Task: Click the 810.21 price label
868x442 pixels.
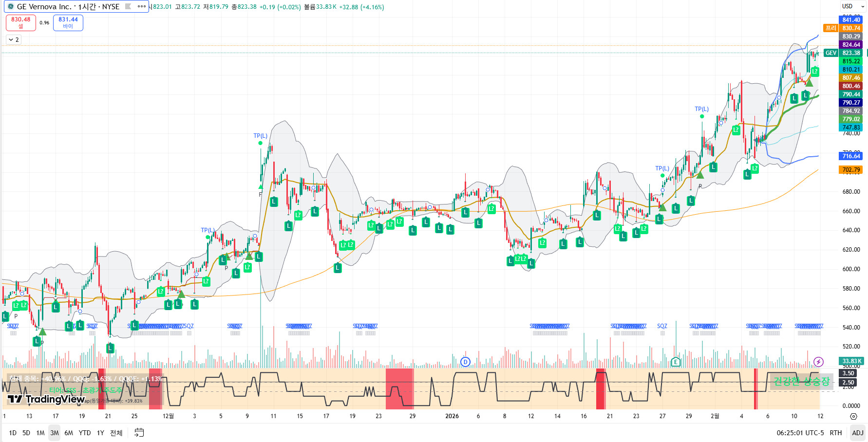Action: click(x=851, y=70)
